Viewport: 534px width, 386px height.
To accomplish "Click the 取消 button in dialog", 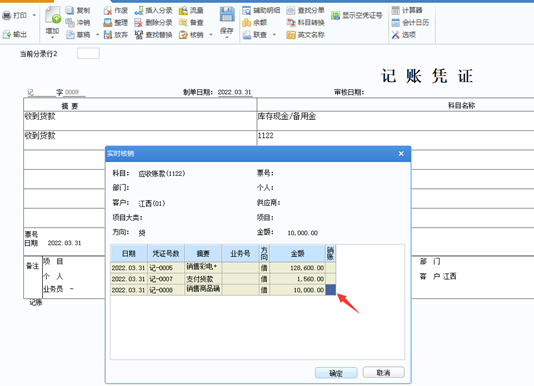I will (x=383, y=372).
